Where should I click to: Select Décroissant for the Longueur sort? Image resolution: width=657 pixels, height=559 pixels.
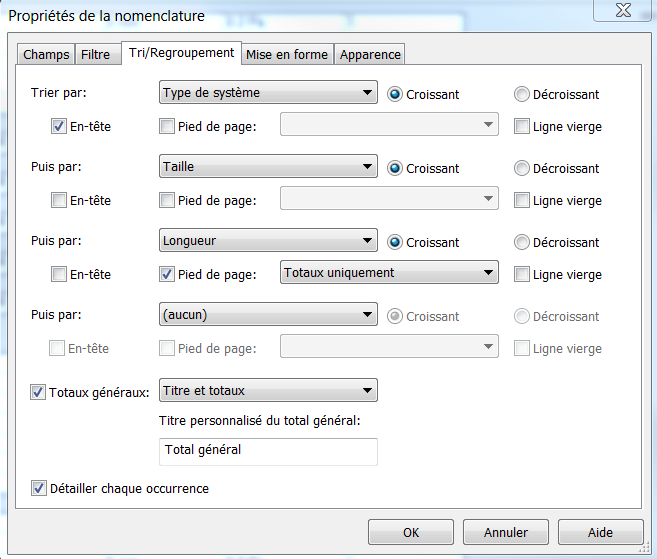(x=522, y=243)
